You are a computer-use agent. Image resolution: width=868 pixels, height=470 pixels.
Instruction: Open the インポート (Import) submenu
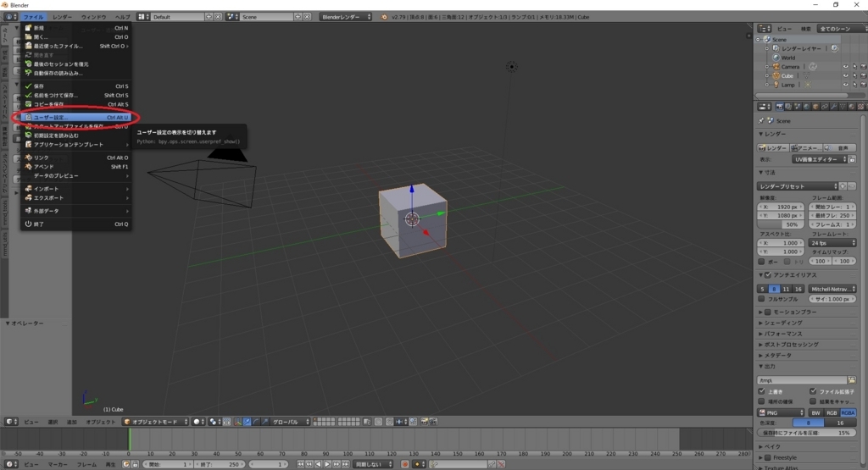pos(75,189)
